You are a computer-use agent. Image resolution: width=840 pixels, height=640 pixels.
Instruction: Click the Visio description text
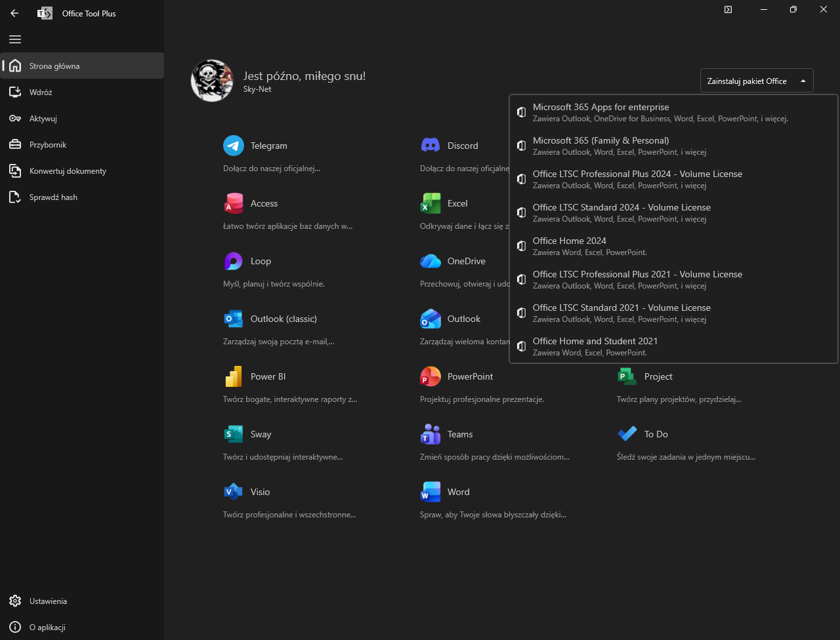(x=289, y=515)
